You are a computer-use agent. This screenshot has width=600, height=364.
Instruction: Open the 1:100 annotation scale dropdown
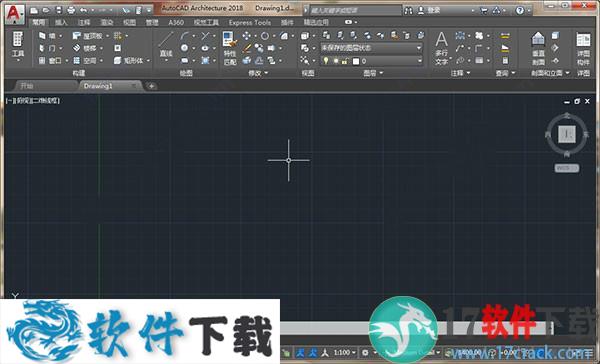345,352
